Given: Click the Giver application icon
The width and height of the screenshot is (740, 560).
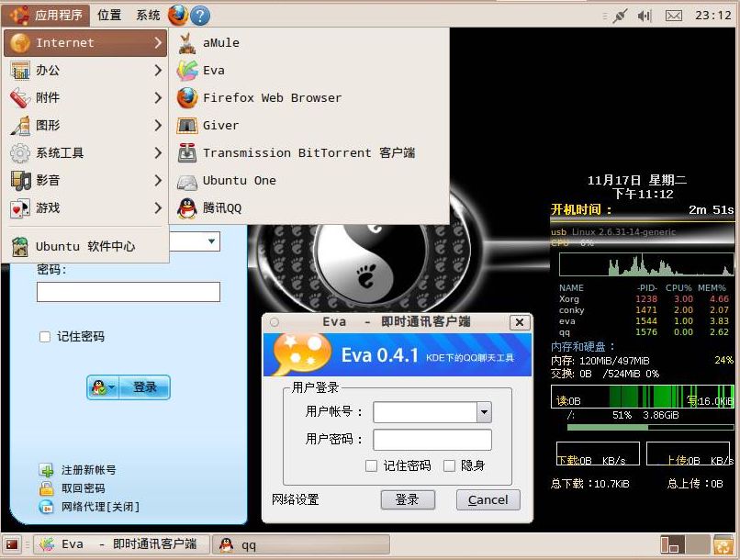Looking at the screenshot, I should click(187, 126).
